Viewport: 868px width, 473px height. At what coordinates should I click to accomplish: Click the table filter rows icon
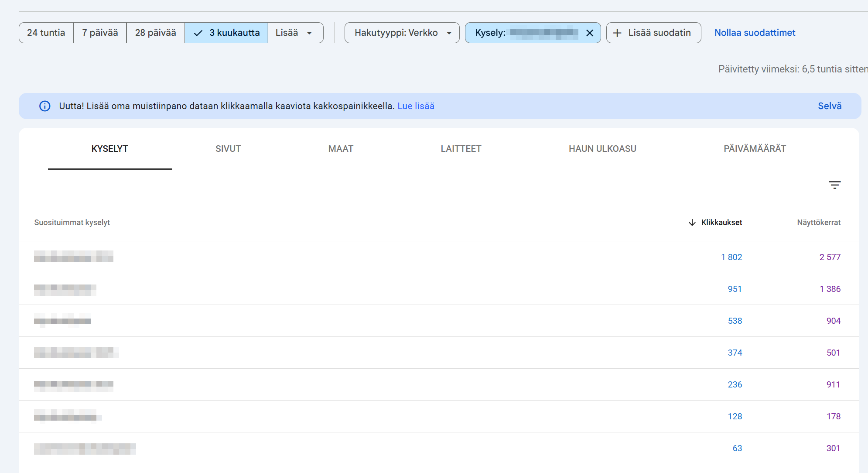coord(834,185)
